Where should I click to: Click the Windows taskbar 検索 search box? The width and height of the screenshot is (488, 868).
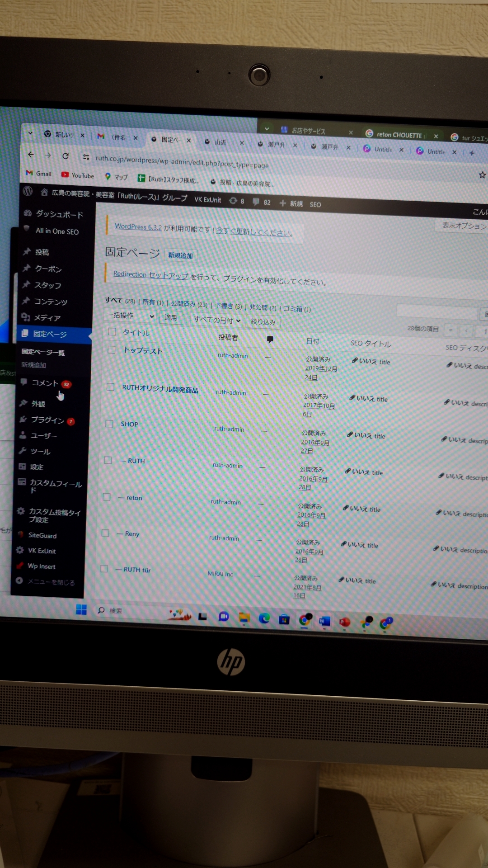pos(116,610)
